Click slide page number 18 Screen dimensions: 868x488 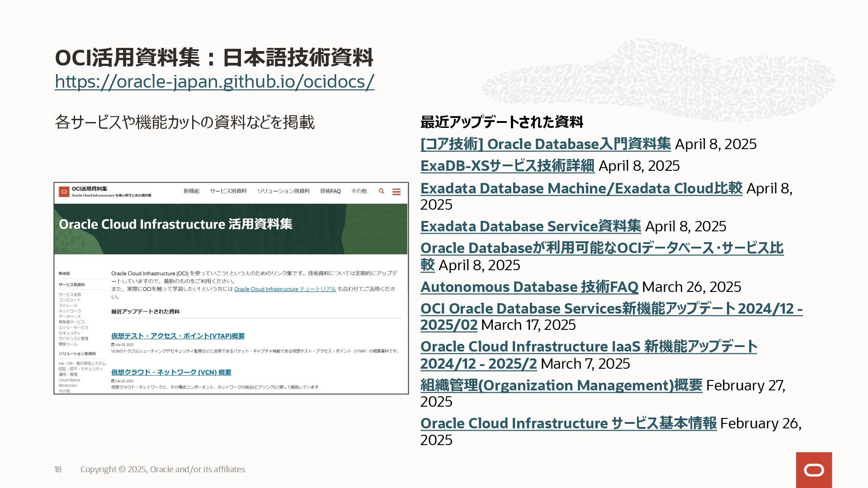coord(58,469)
